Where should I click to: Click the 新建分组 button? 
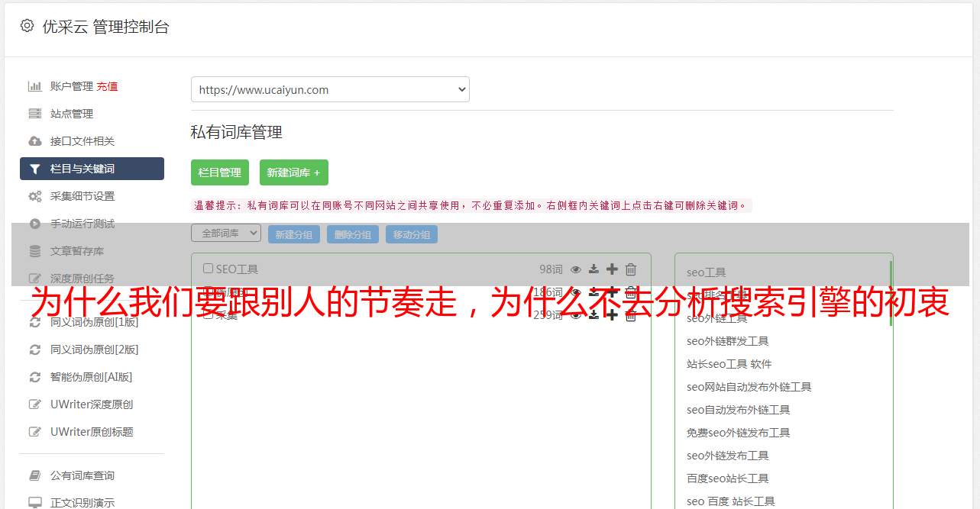(294, 234)
